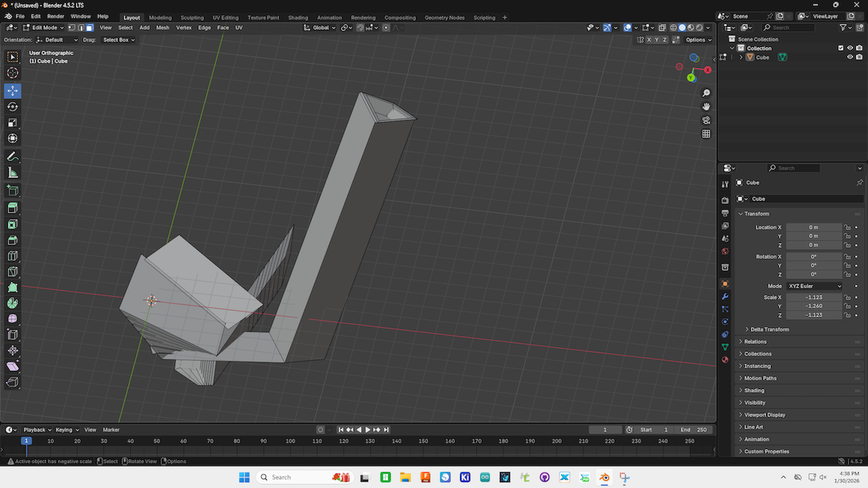
Task: Select the Annotate tool
Action: click(12, 157)
